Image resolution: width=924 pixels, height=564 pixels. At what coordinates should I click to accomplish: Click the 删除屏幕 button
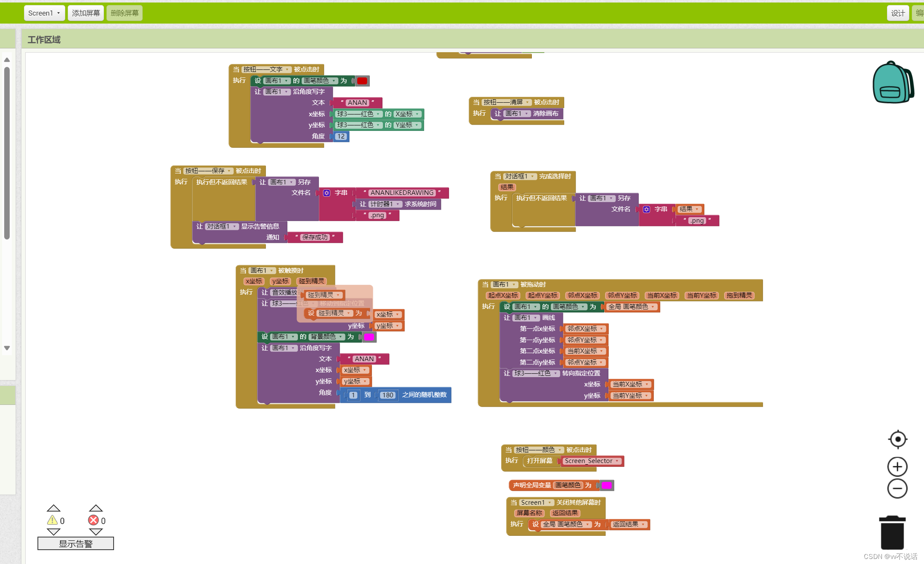(125, 13)
